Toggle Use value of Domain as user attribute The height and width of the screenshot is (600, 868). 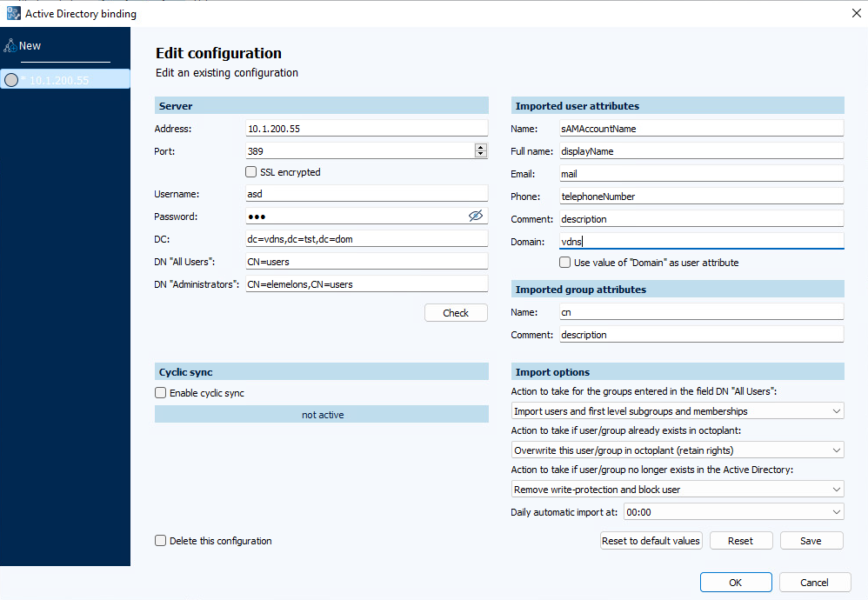pos(564,262)
